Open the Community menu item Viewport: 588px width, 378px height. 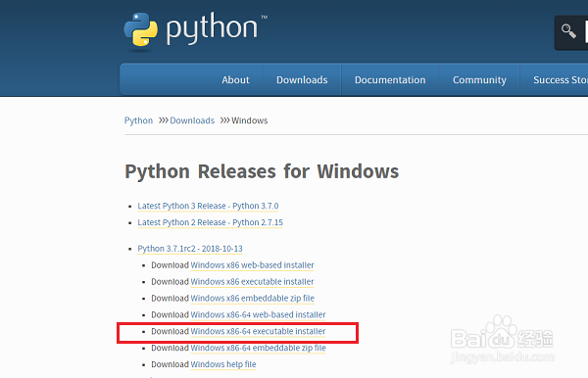pyautogui.click(x=479, y=79)
